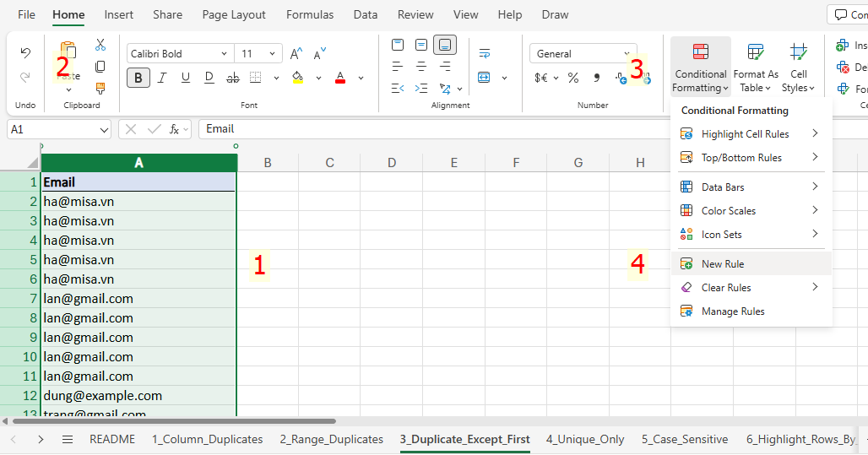Open the File menu

pyautogui.click(x=26, y=15)
